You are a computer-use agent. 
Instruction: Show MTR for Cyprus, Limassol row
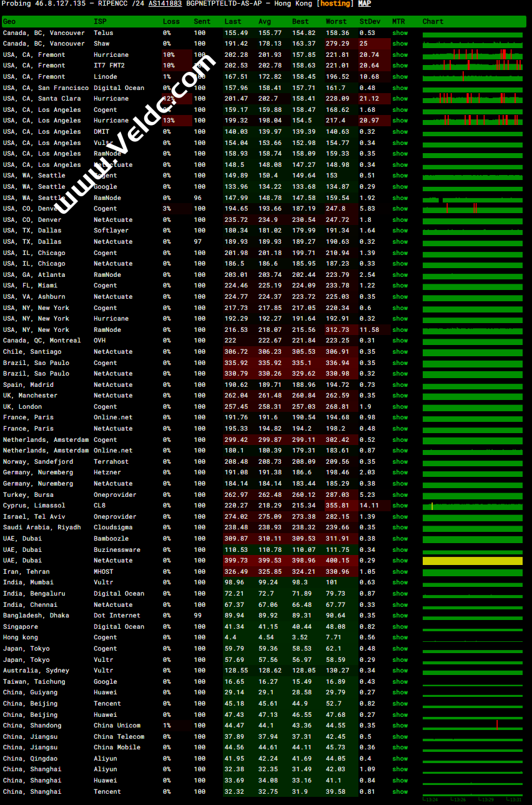400,506
